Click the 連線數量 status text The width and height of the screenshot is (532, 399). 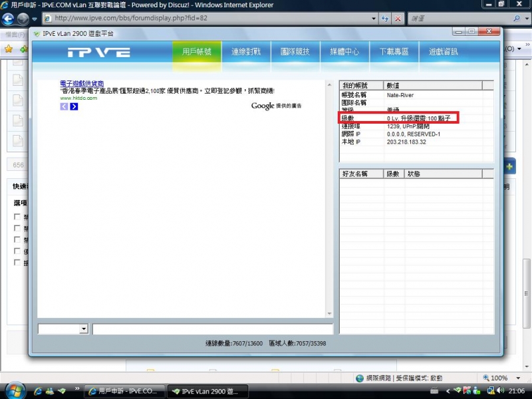tap(234, 343)
